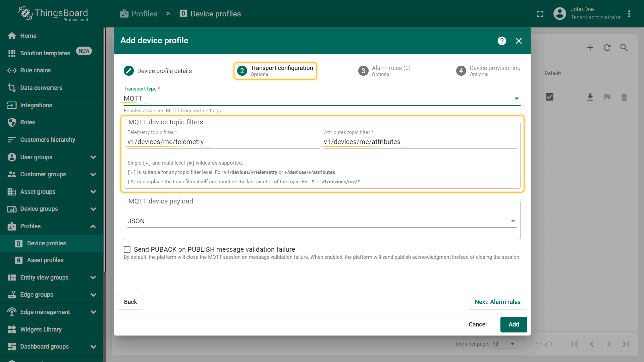Open the three-dot user menu
This screenshot has height=362, width=644.
click(x=629, y=14)
